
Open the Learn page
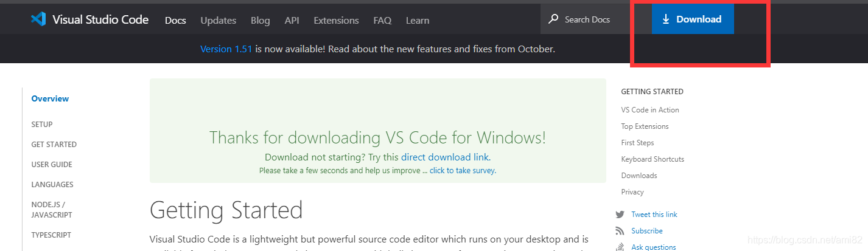coord(418,20)
